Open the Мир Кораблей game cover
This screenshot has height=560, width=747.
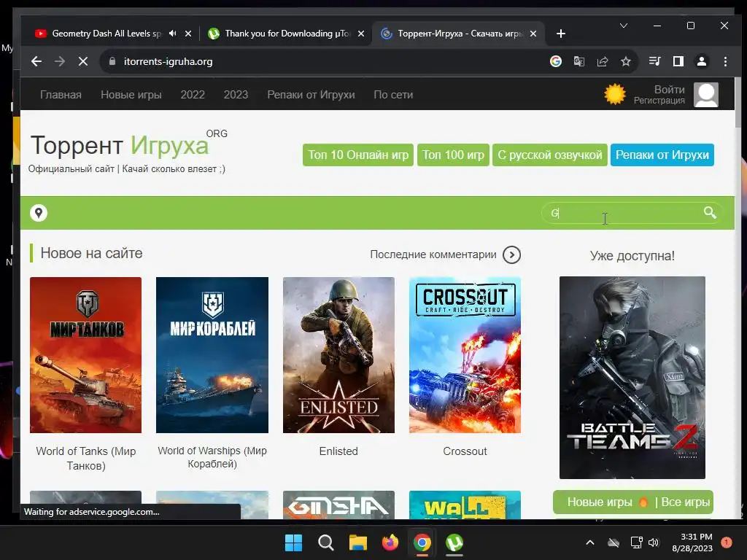click(x=212, y=355)
